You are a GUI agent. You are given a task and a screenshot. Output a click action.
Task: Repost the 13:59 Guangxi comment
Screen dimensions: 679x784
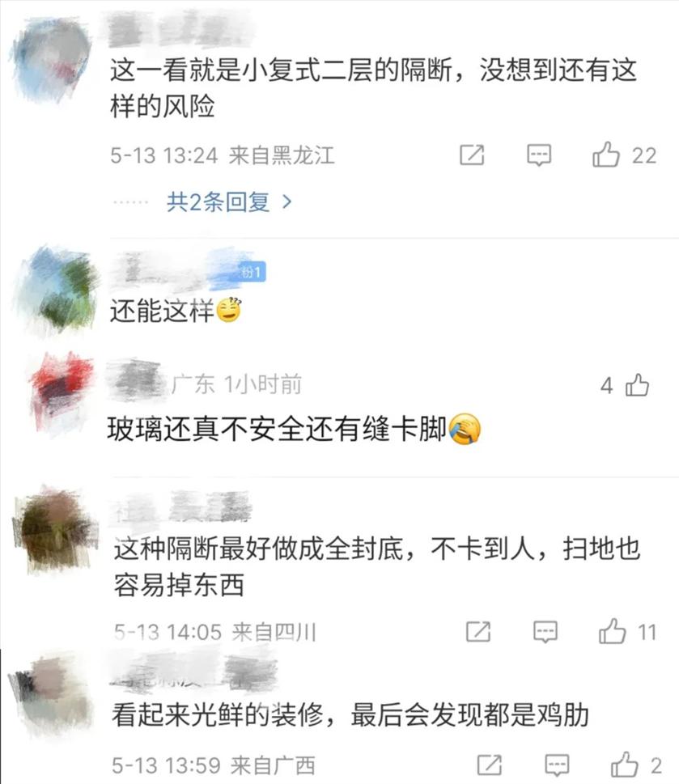pos(490,765)
